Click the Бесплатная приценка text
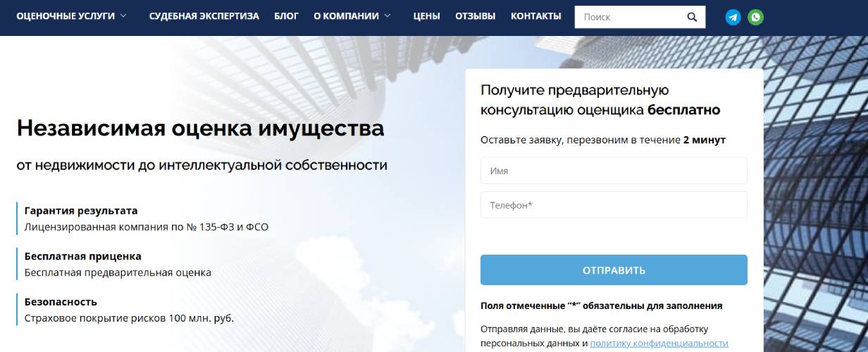 point(83,256)
